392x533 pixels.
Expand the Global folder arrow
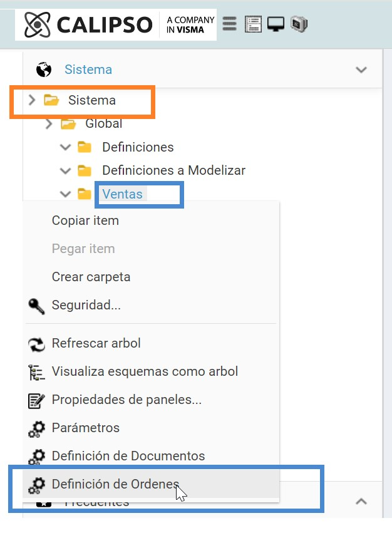point(49,124)
